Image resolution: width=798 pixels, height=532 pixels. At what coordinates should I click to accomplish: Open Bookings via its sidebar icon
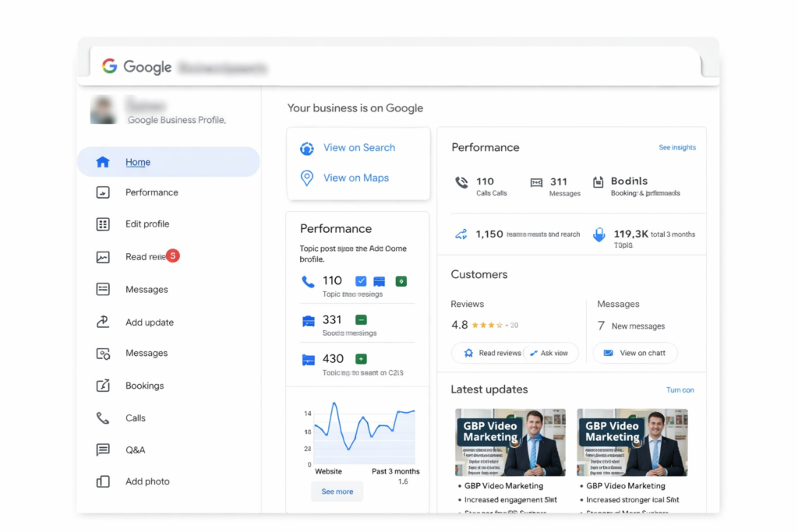pos(103,386)
